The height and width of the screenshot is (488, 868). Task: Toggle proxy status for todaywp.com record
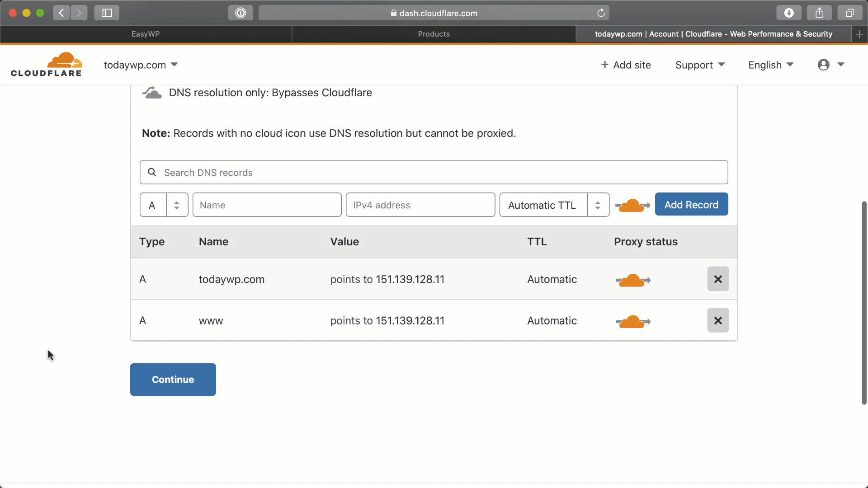pyautogui.click(x=632, y=280)
